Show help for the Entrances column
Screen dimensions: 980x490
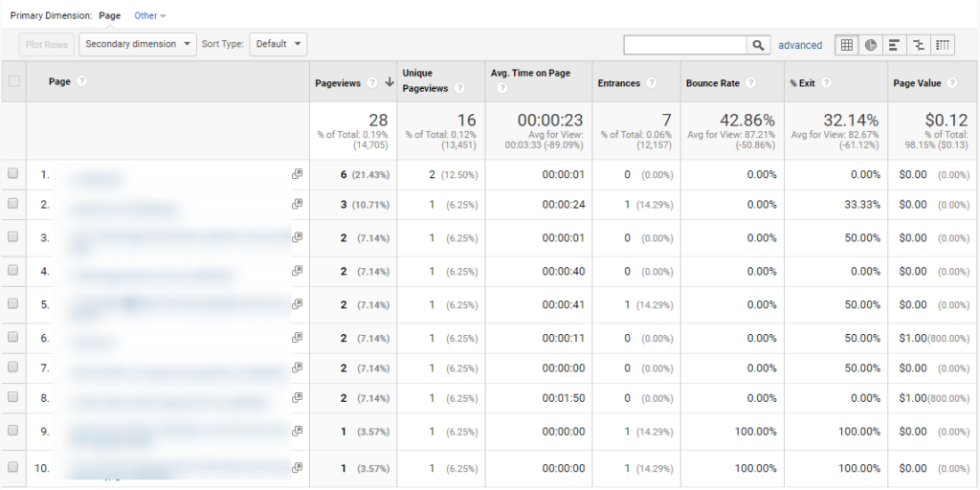coord(651,83)
